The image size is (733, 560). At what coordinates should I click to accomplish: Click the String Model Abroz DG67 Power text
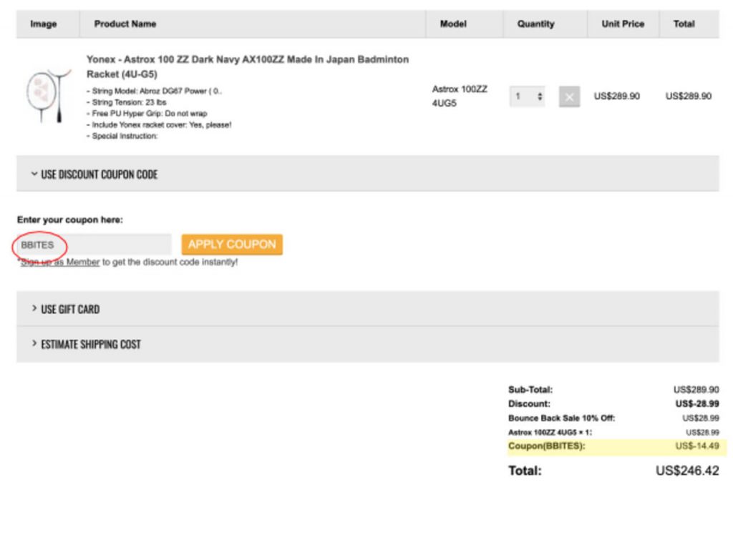[154, 91]
